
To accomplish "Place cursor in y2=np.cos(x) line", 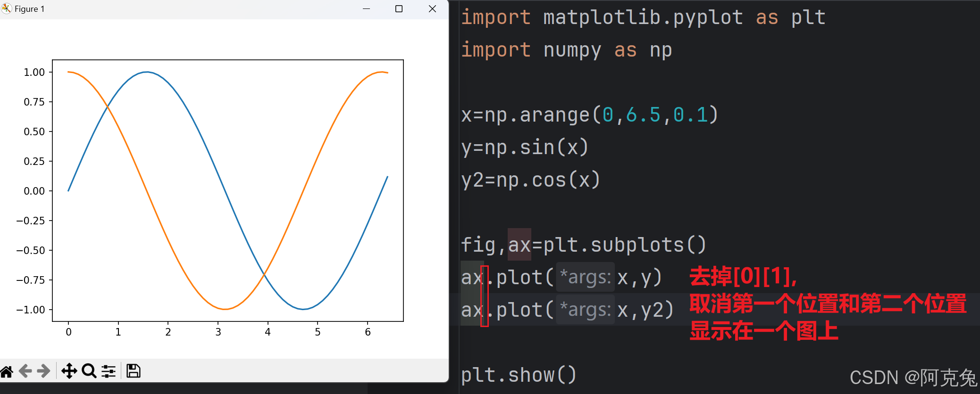I will click(530, 180).
